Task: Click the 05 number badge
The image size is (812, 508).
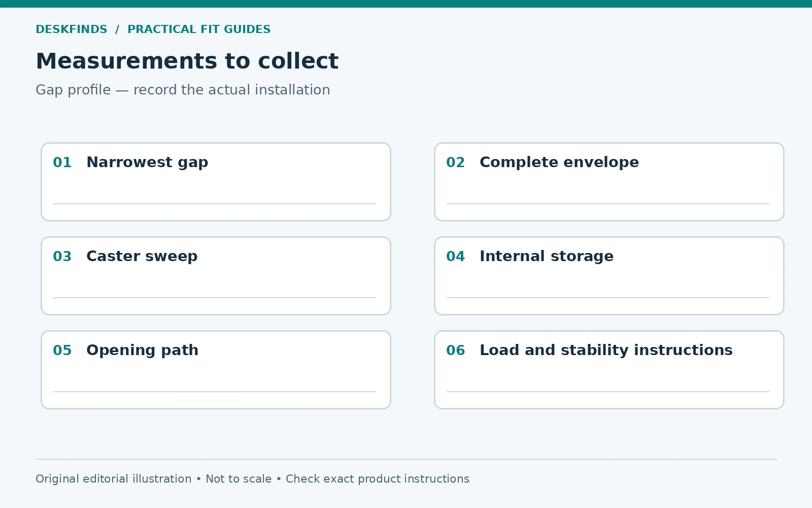Action: [62, 351]
